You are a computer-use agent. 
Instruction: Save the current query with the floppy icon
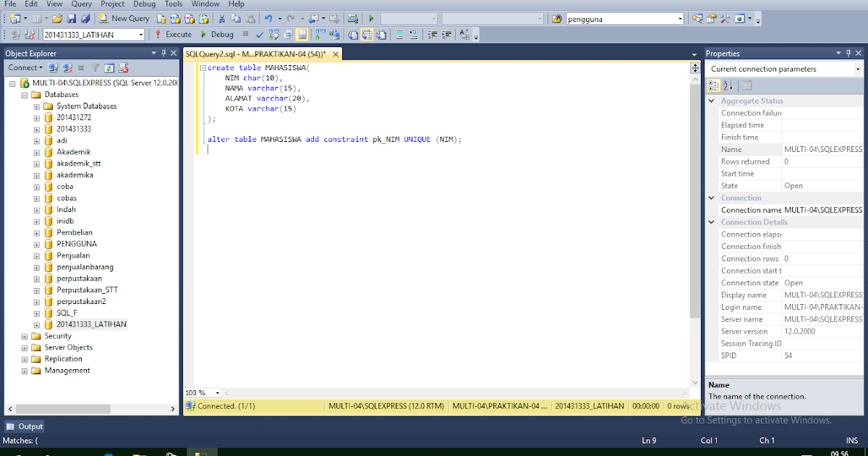tap(72, 18)
